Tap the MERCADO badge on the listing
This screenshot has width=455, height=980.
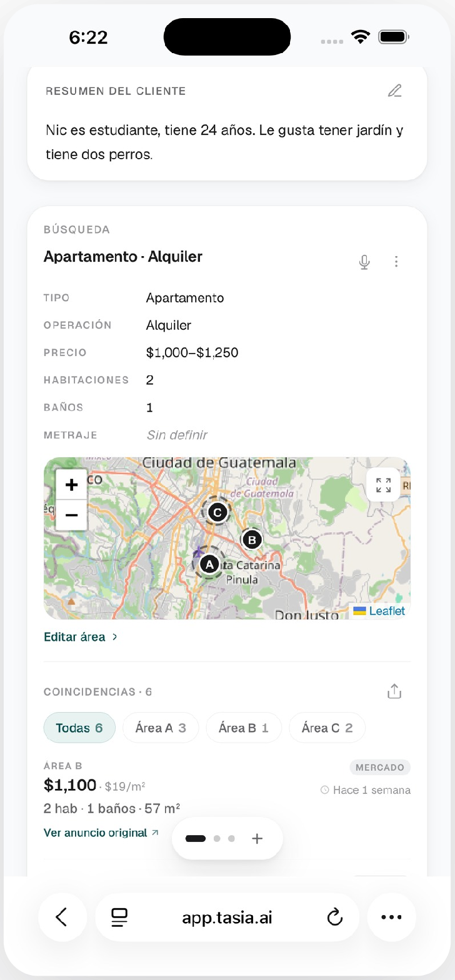pyautogui.click(x=380, y=767)
